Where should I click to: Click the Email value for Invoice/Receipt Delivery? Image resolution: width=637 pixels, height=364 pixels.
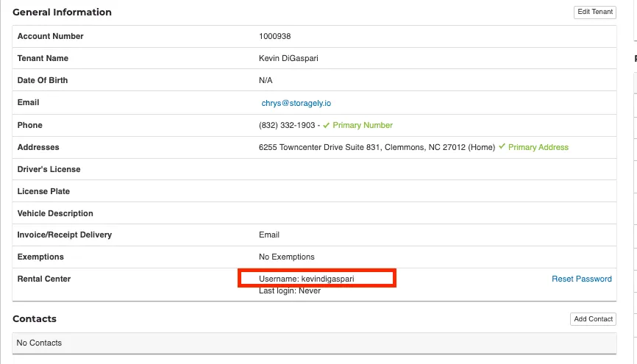269,235
